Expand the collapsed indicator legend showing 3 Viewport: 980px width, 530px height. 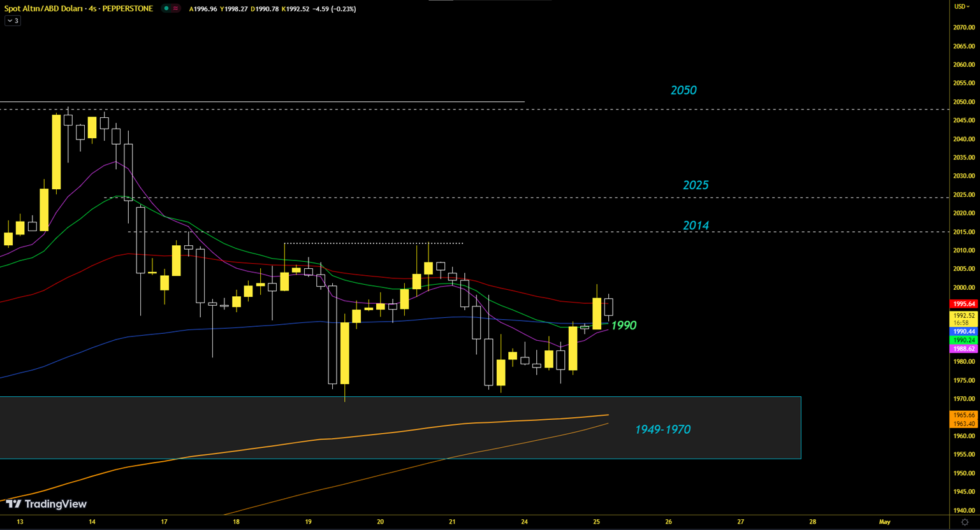tap(13, 21)
